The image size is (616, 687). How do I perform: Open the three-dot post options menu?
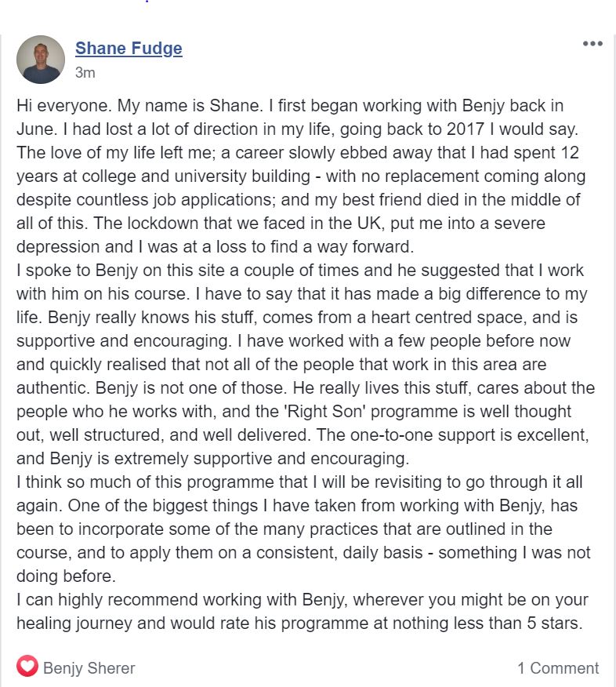(592, 43)
